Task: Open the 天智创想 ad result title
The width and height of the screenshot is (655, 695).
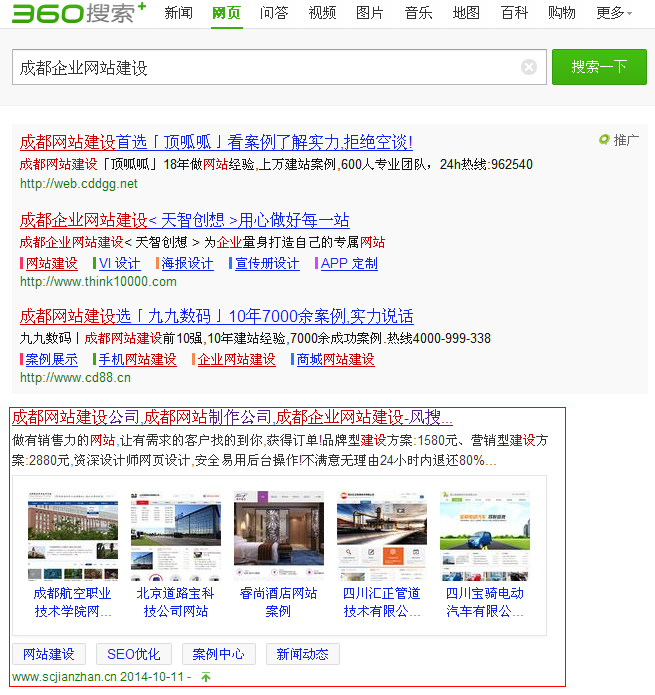Action: [184, 220]
